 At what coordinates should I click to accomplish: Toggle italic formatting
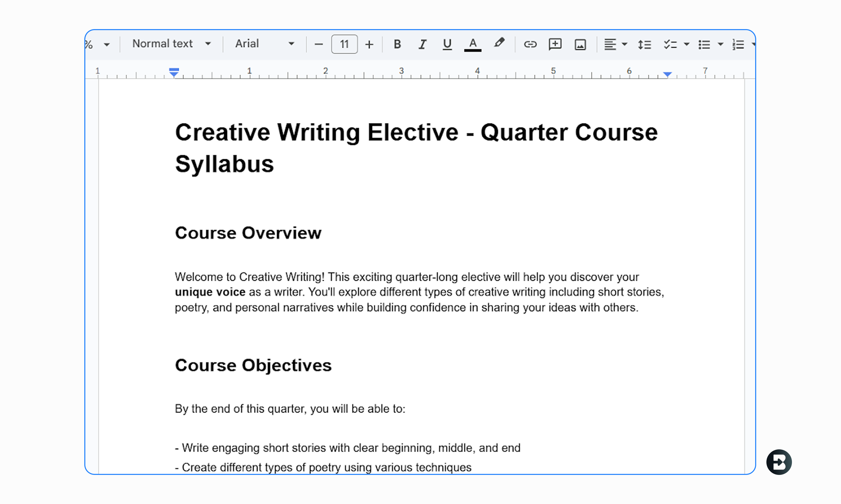422,44
